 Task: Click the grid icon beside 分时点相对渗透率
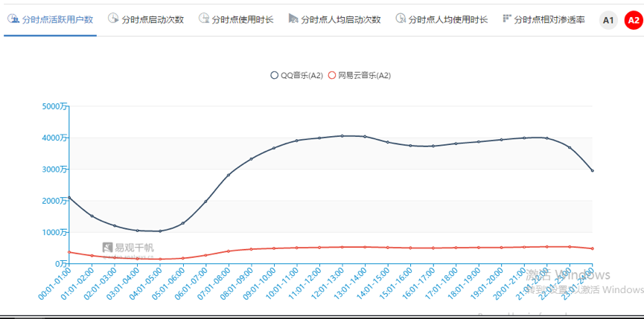(507, 18)
